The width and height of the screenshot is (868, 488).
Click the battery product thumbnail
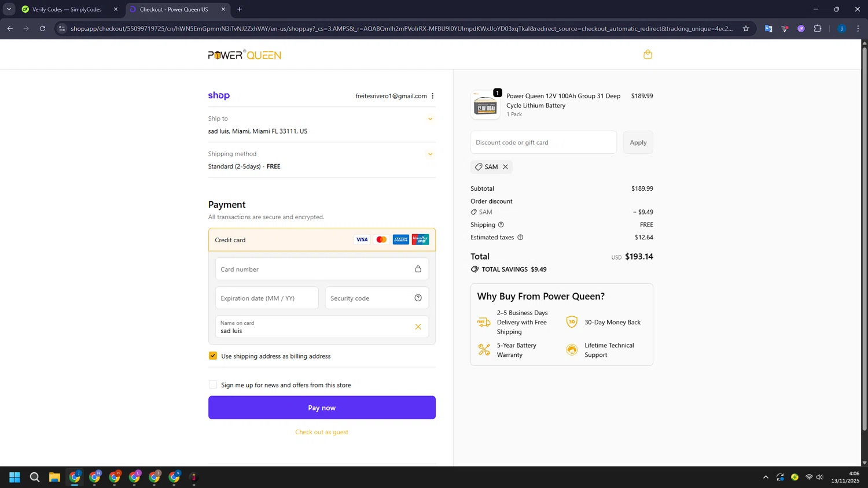[486, 105]
